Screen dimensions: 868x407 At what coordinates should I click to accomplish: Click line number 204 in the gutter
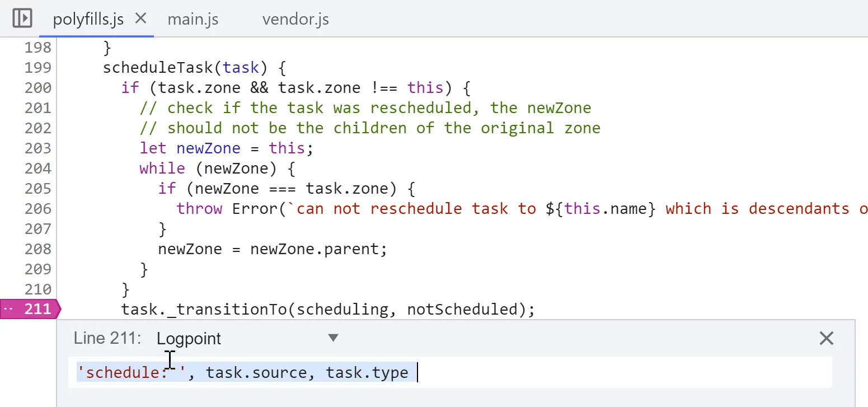[x=37, y=169]
